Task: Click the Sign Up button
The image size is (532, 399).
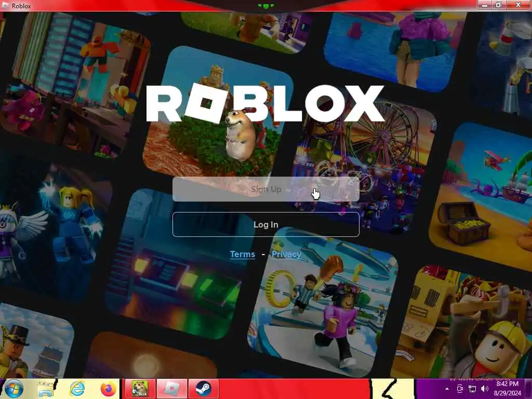Action: pos(265,189)
